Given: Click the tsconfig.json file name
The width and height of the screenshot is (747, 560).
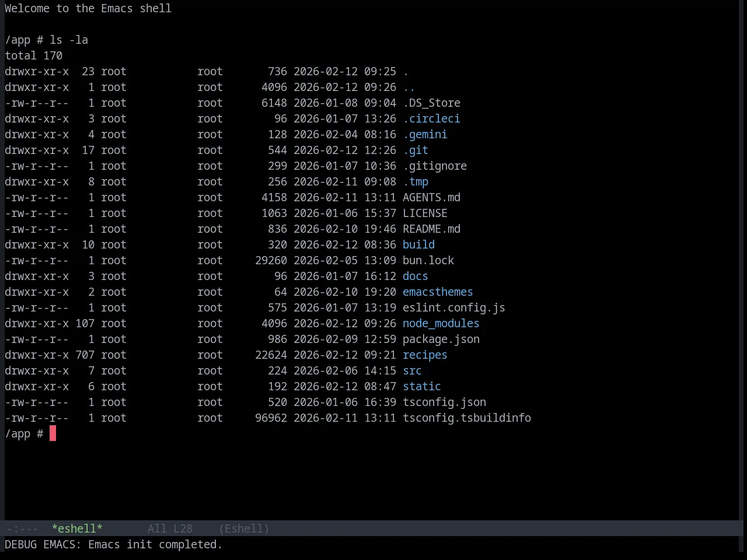Looking at the screenshot, I should click(x=444, y=402).
